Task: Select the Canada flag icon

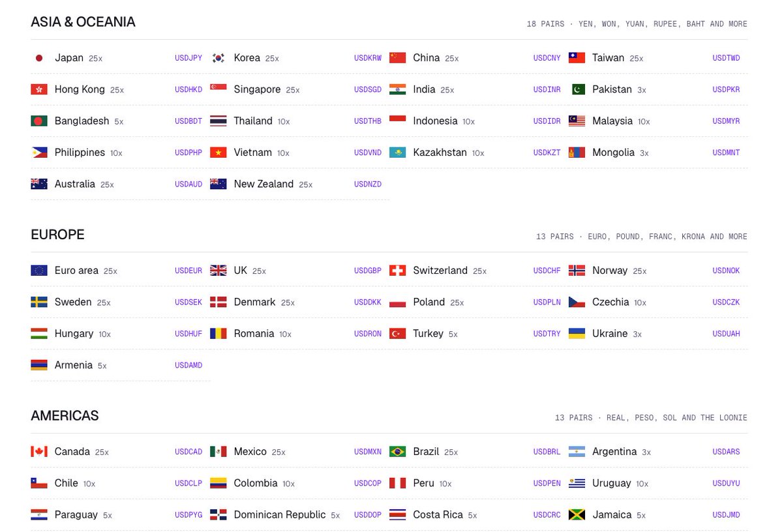Action: (x=39, y=451)
